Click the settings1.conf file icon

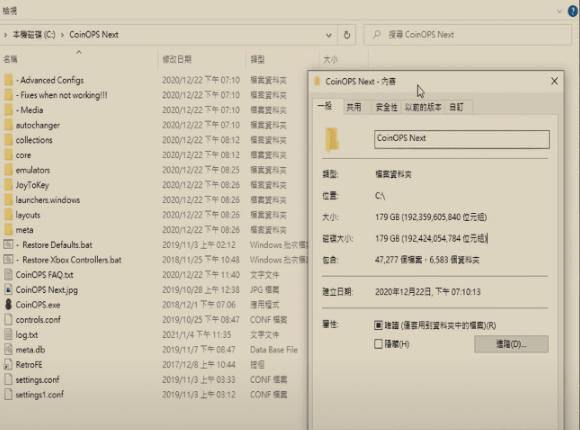(8, 394)
